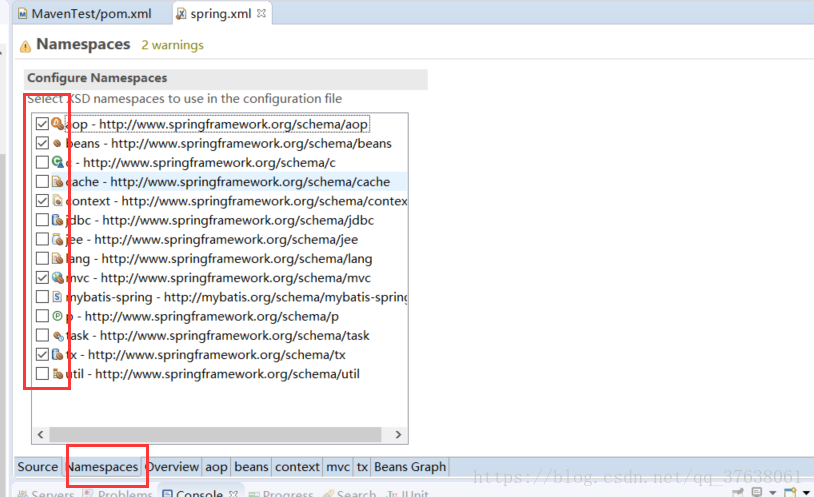Viewport: 814px width, 497px height.
Task: Enable the task namespace checkbox
Action: [x=42, y=335]
